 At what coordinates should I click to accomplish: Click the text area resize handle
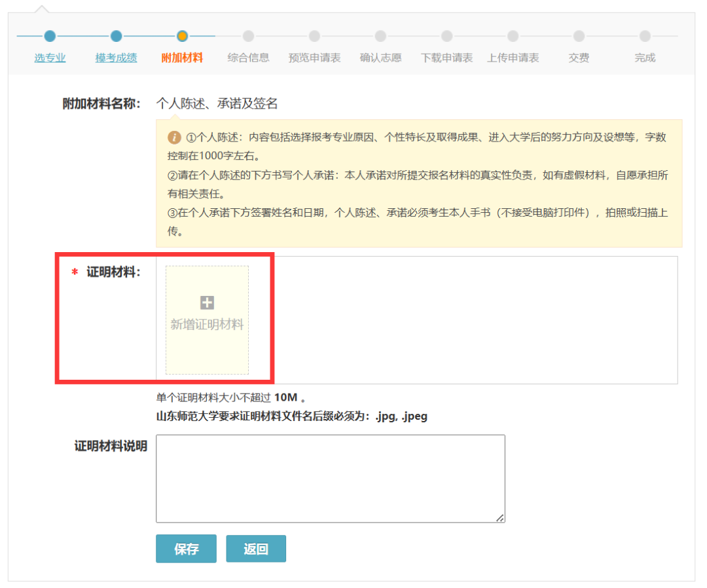point(500,518)
